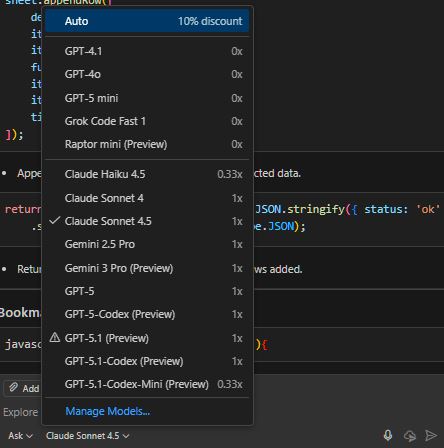The width and height of the screenshot is (444, 448).
Task: Select GPT-5-Codex (Preview)
Action: click(x=147, y=314)
